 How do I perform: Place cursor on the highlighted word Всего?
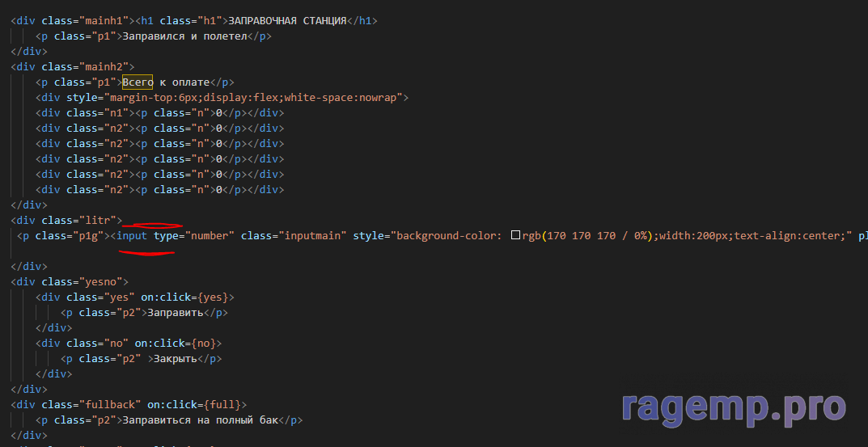(x=138, y=82)
